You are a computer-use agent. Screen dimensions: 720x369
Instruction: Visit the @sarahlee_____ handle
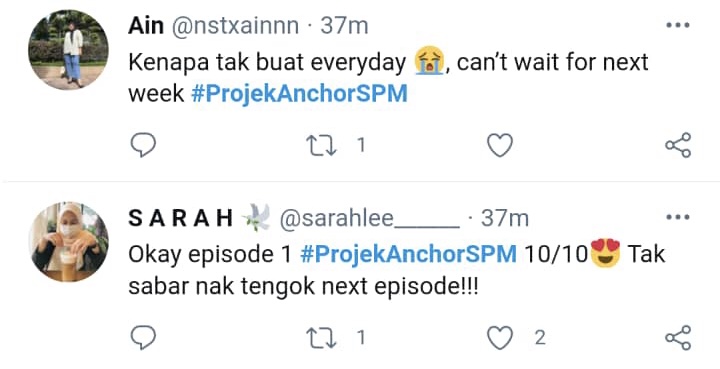(x=370, y=219)
